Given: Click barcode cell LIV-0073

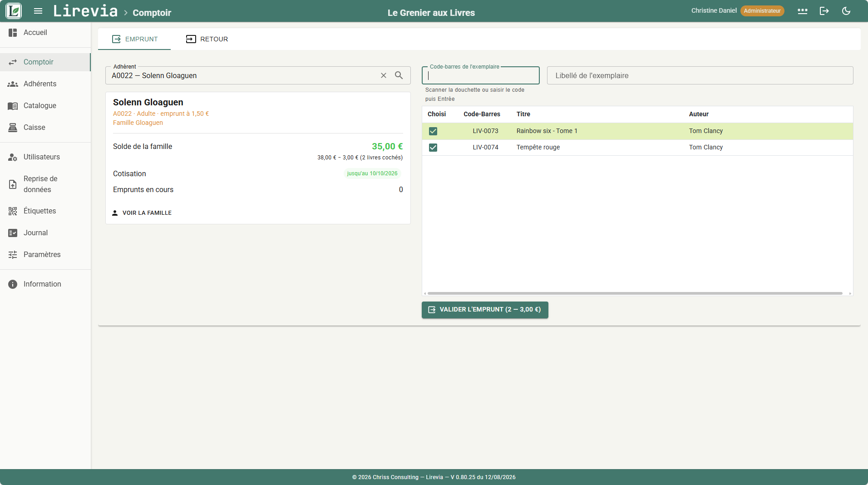Looking at the screenshot, I should [x=485, y=131].
